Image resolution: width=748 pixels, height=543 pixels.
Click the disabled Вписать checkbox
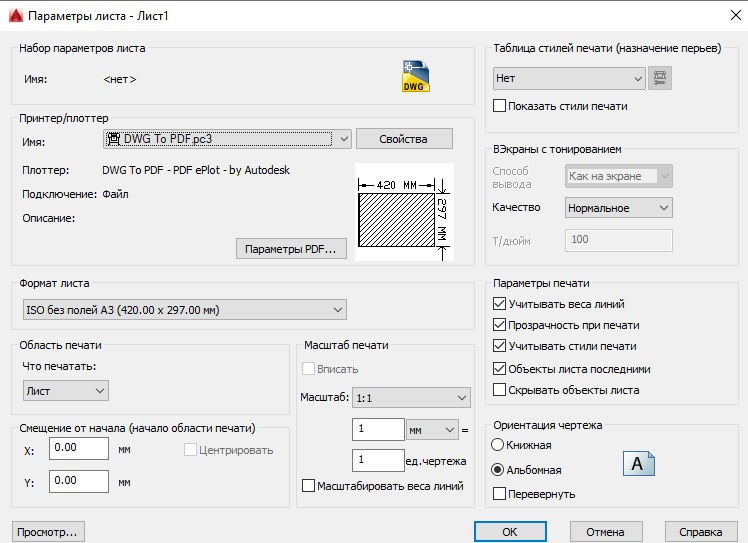[x=308, y=368]
